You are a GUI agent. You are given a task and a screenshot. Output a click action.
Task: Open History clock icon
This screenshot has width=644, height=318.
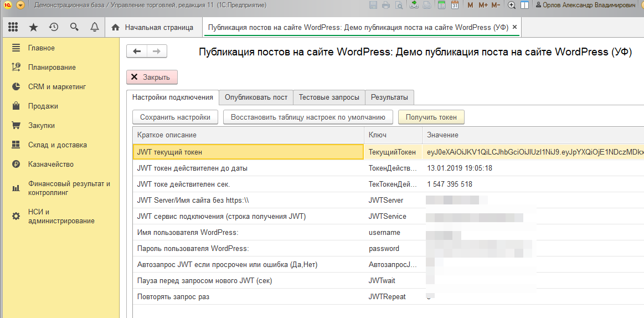coord(54,27)
